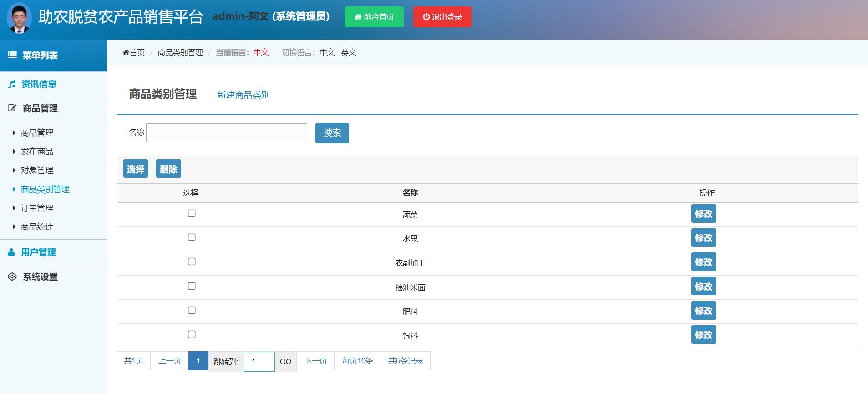Click the GO jump button
The width and height of the screenshot is (868, 394).
(285, 362)
